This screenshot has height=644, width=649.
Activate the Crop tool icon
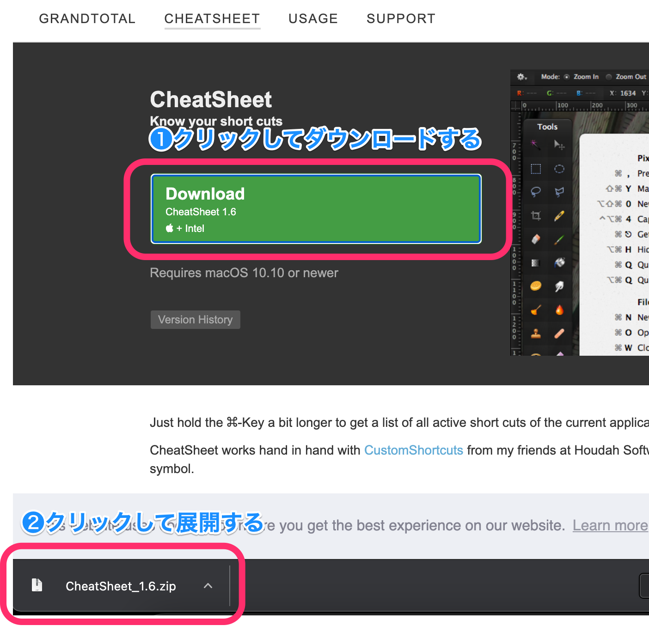coord(536,216)
